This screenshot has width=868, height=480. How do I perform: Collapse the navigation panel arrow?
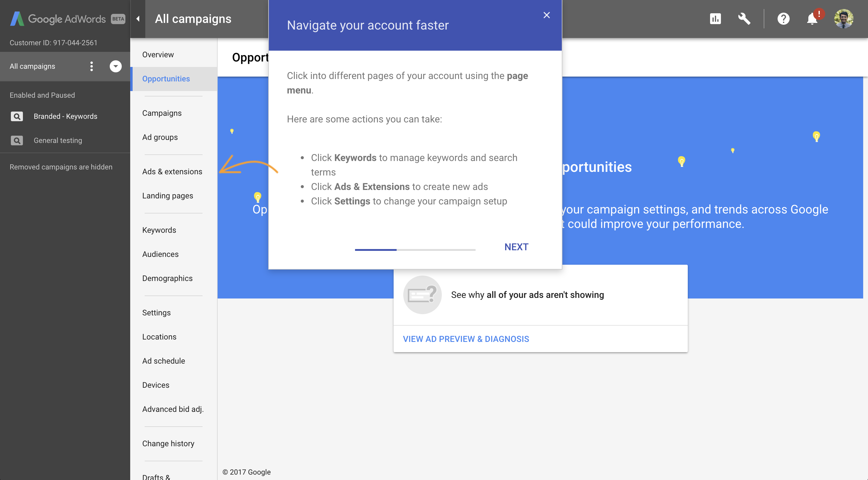pyautogui.click(x=138, y=19)
